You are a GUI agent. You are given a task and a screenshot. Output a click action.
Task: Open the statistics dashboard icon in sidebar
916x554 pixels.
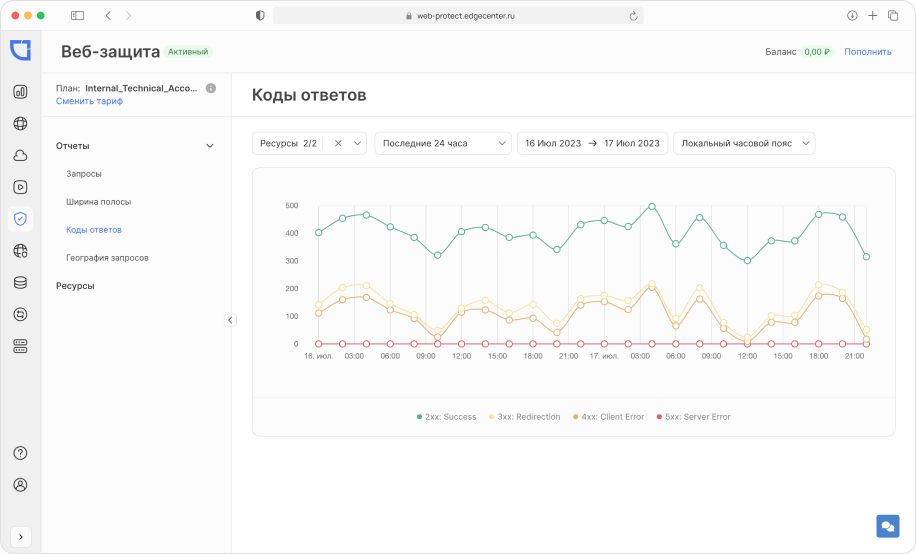pos(20,92)
